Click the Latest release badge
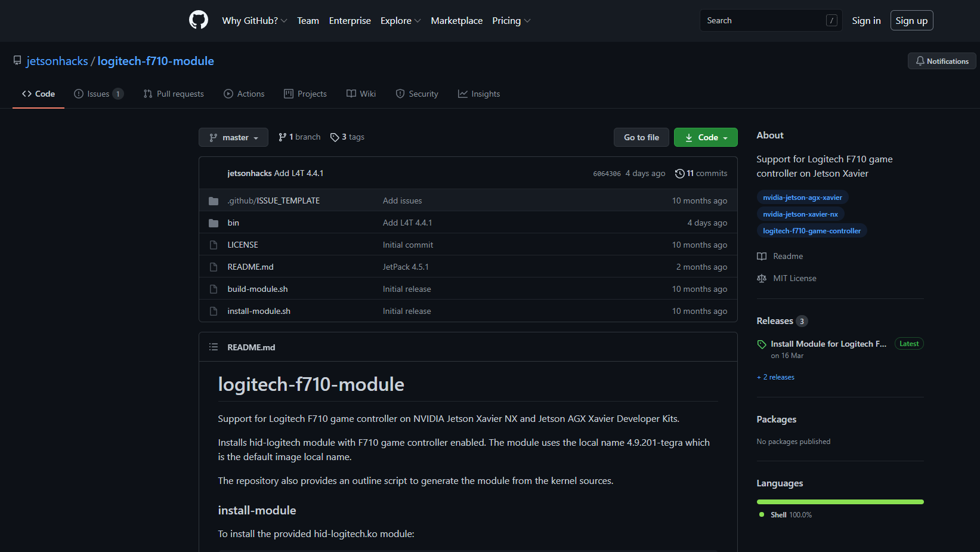The width and height of the screenshot is (980, 552). coord(909,344)
